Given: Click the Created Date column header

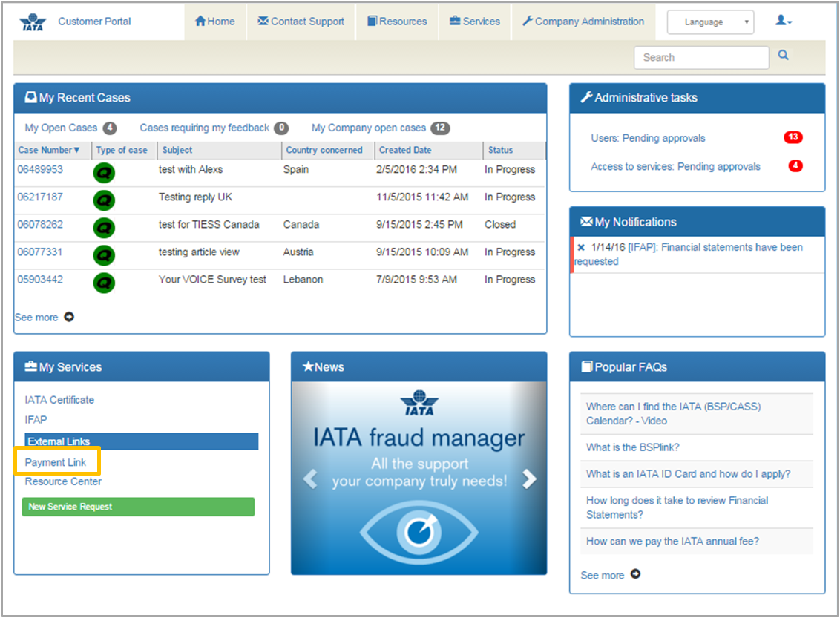Looking at the screenshot, I should point(406,150).
